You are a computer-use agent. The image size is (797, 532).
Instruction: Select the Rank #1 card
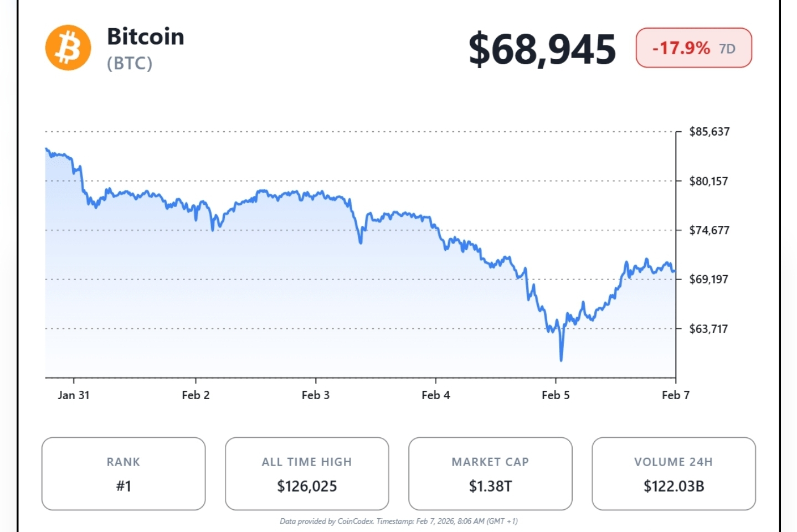pos(124,474)
